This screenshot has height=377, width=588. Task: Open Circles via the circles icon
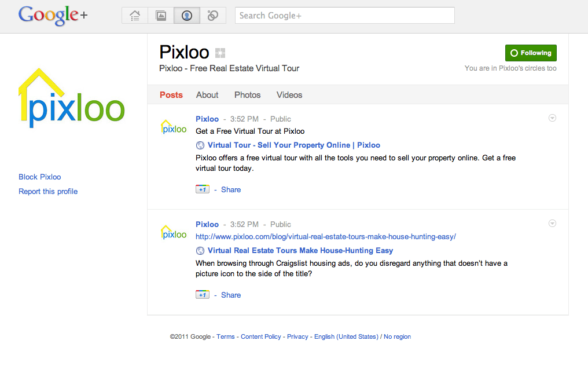click(x=212, y=15)
